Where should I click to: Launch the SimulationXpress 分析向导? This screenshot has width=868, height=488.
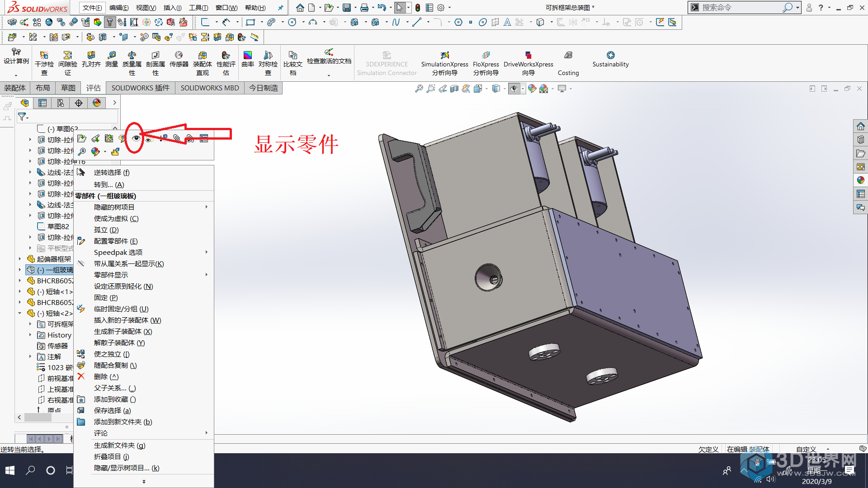tap(445, 63)
